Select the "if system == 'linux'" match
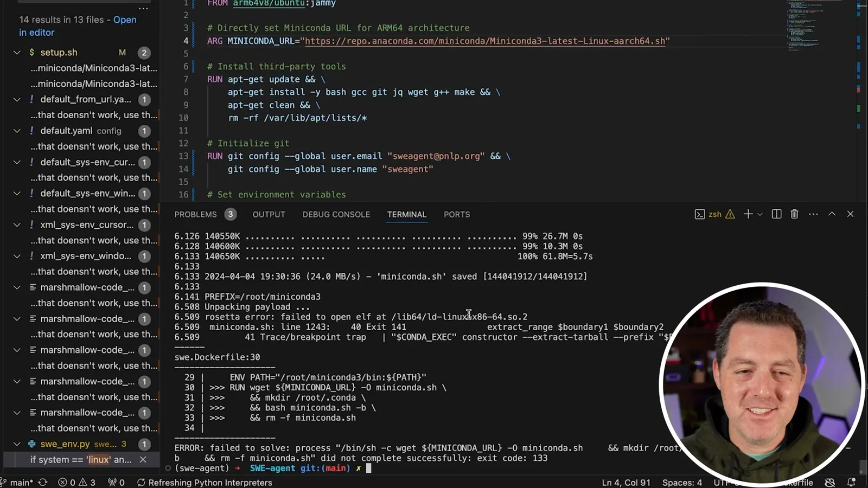 80,459
